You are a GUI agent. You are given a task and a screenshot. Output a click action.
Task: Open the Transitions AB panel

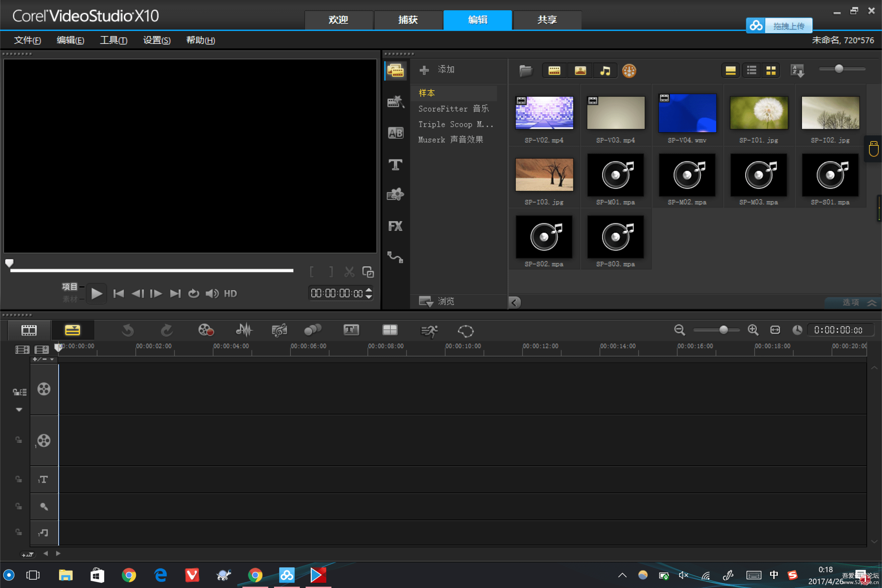[x=395, y=133]
